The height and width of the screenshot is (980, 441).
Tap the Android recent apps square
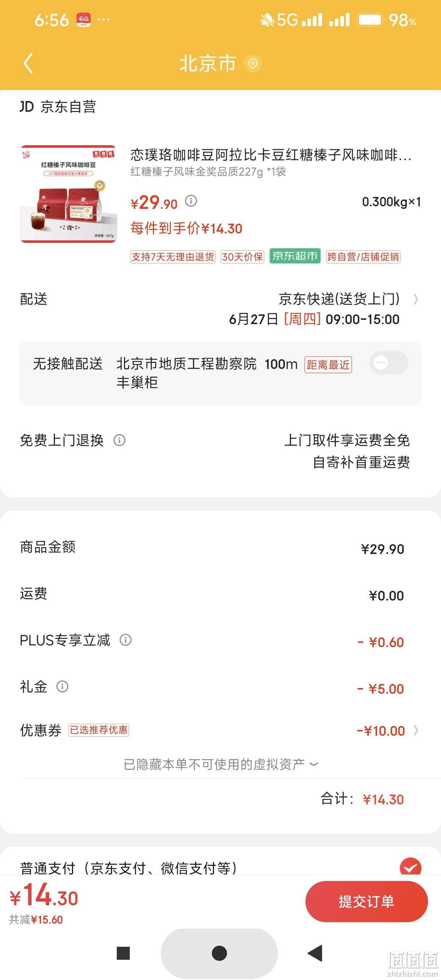click(x=123, y=953)
